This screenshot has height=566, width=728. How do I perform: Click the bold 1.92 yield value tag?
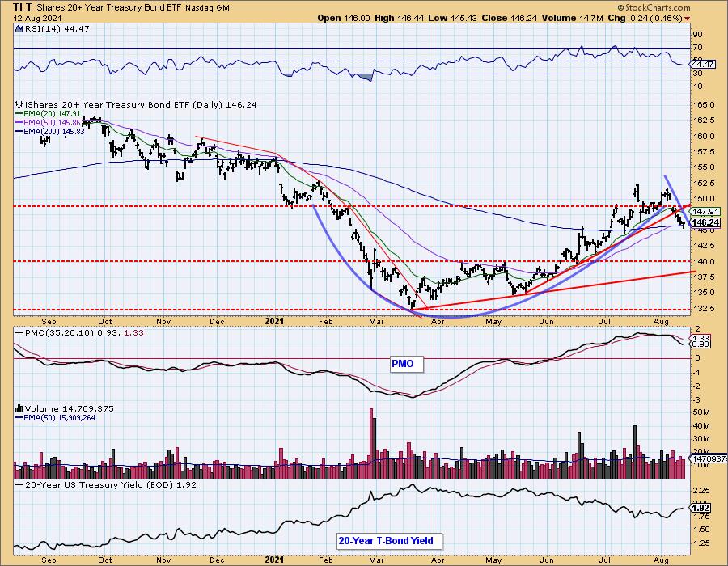click(x=700, y=508)
